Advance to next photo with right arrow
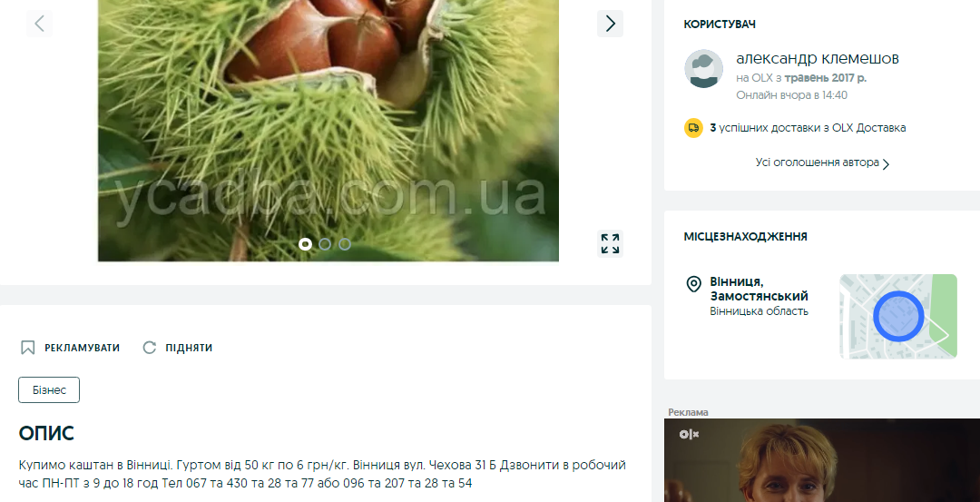Image resolution: width=980 pixels, height=502 pixels. point(610,24)
